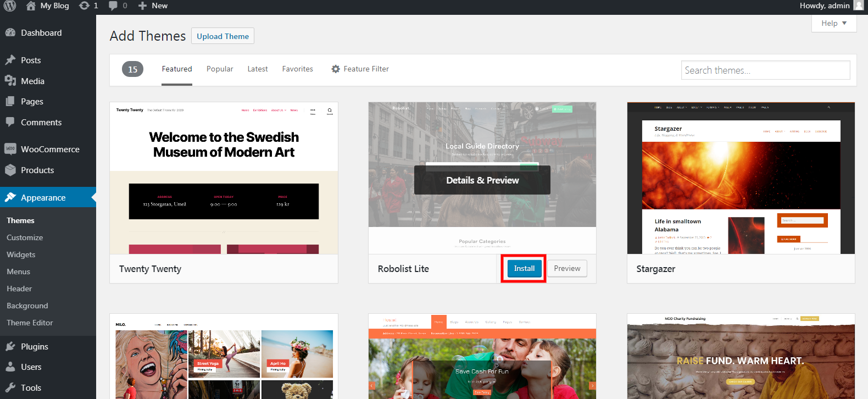Open the Theme Editor submenu link
This screenshot has width=868, height=399.
tap(30, 323)
